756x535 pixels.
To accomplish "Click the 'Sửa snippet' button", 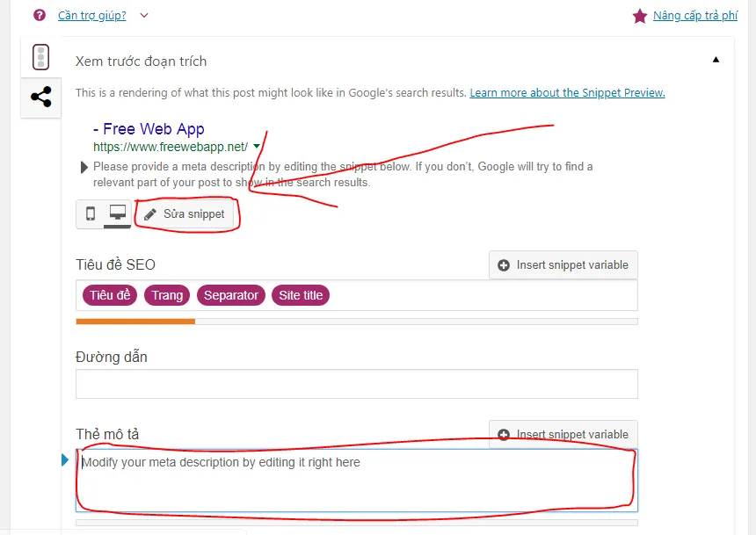I will point(185,214).
